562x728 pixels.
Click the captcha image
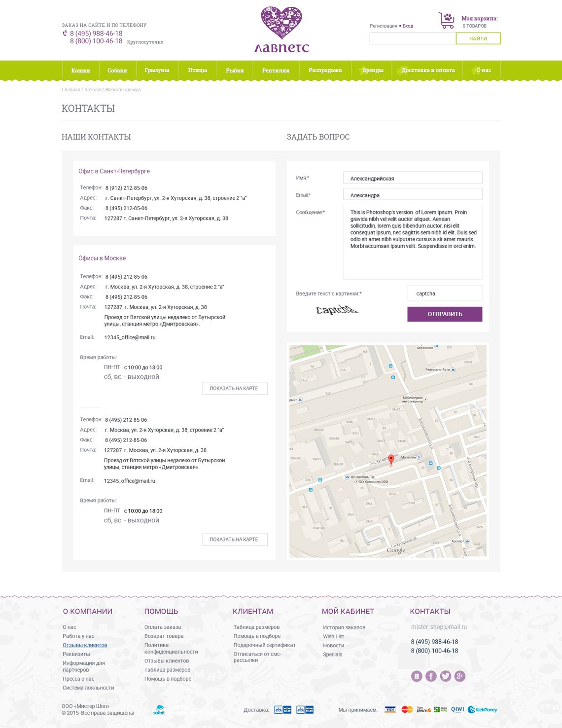(x=337, y=310)
